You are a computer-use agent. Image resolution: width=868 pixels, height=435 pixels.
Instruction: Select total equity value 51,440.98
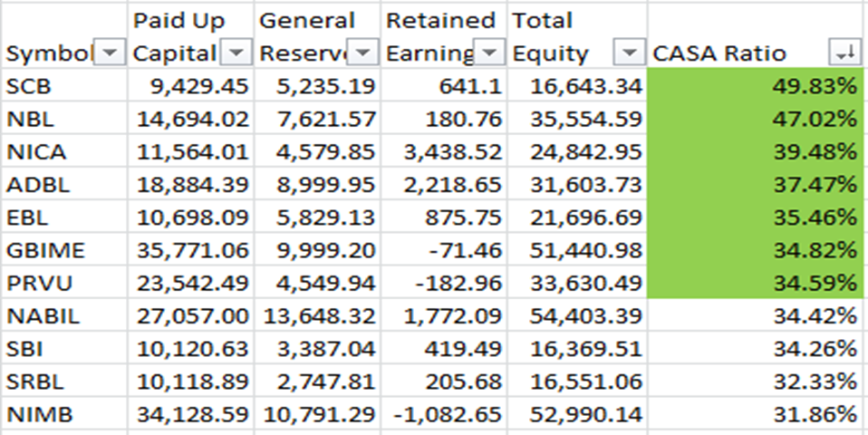[577, 250]
